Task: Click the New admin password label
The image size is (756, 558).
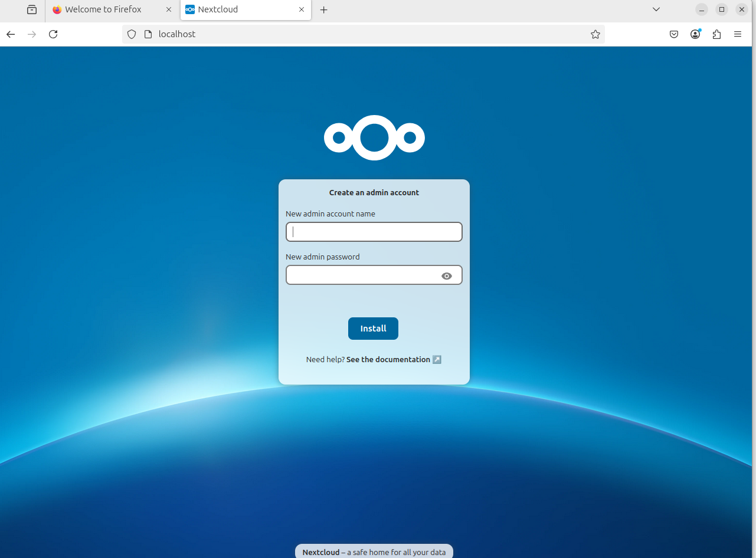Action: pos(322,257)
